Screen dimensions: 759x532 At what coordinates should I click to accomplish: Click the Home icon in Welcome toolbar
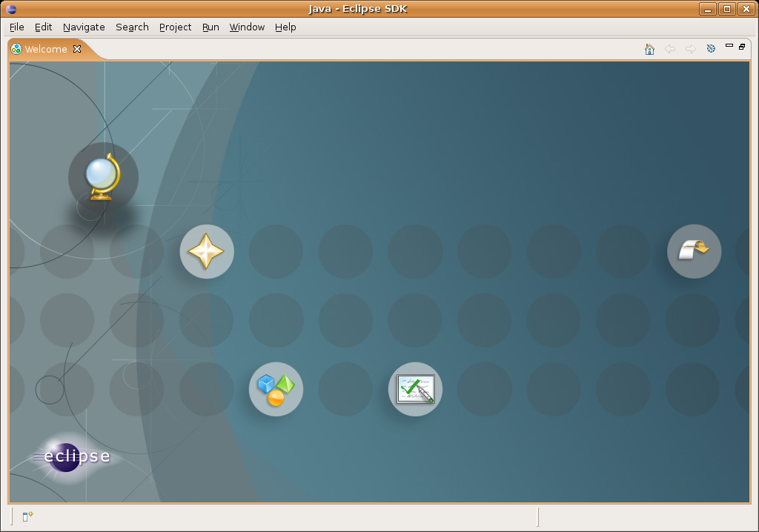tap(649, 49)
